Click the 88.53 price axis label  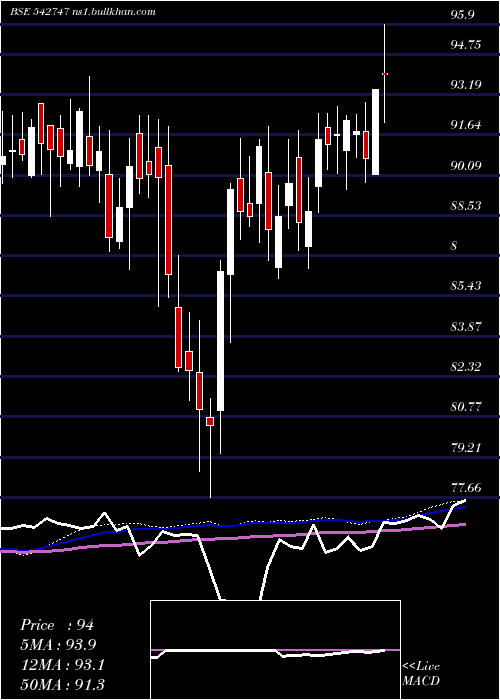(466, 205)
